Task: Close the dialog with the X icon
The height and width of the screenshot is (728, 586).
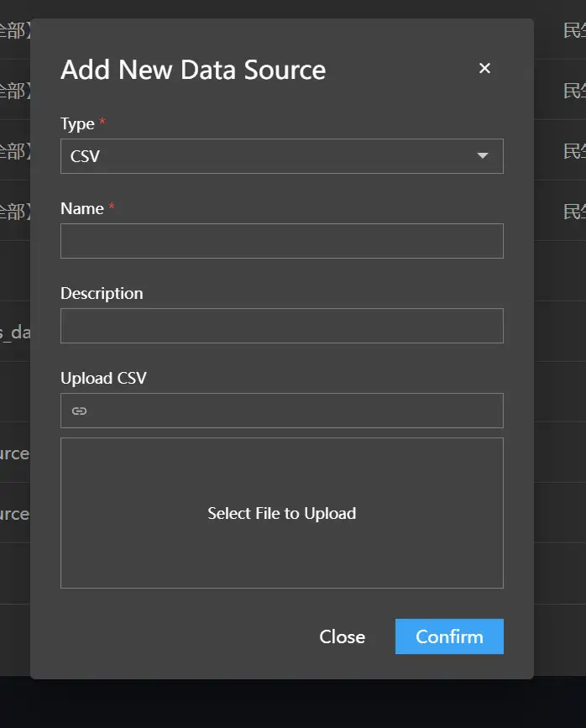Action: tap(484, 69)
